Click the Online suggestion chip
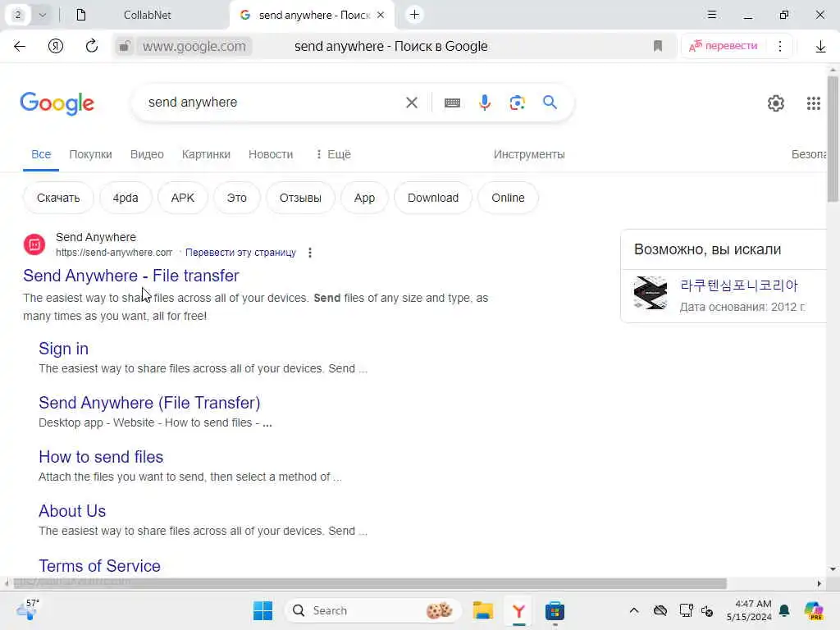This screenshot has height=630, width=840. point(508,198)
